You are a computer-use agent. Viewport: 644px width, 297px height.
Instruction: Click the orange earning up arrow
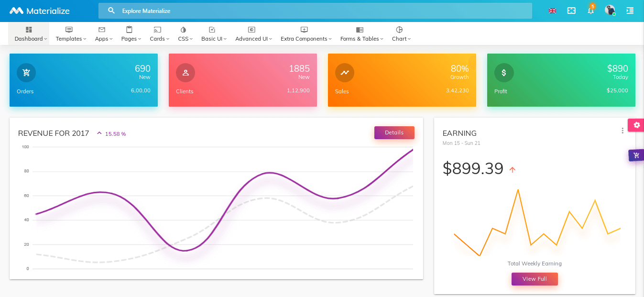(x=513, y=169)
